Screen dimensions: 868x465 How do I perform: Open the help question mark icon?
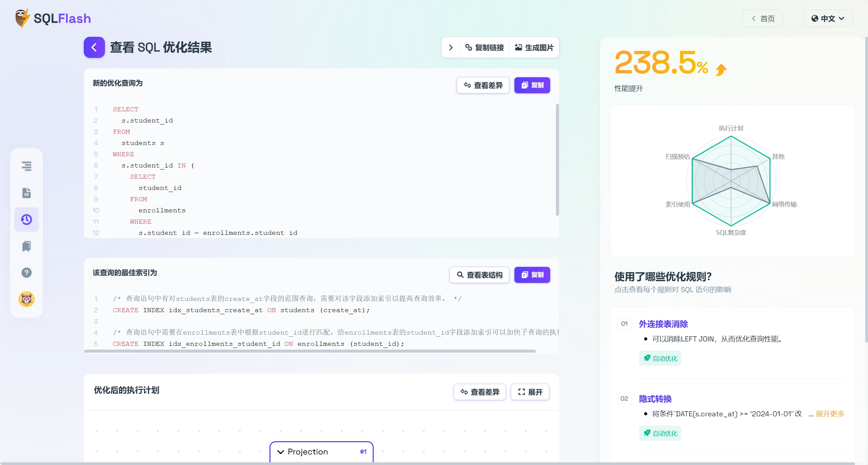click(27, 273)
